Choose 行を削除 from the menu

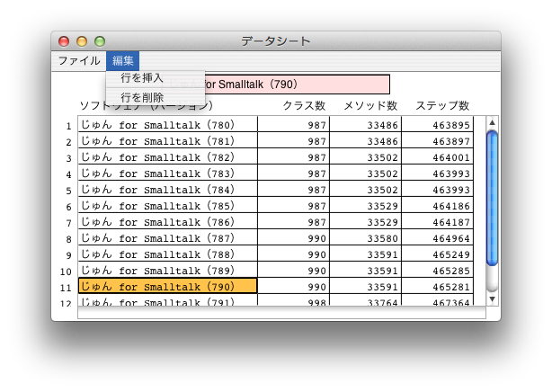pos(156,97)
